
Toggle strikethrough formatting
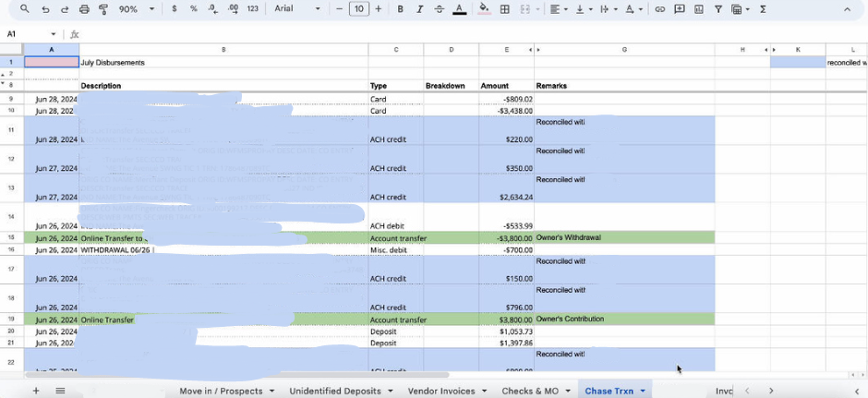pos(439,9)
